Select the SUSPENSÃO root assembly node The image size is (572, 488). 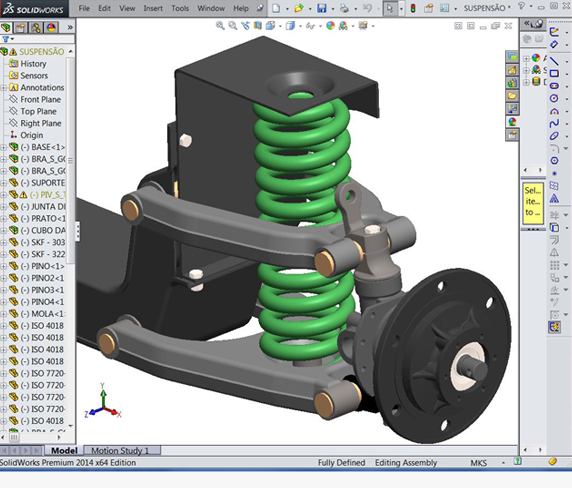(x=33, y=52)
